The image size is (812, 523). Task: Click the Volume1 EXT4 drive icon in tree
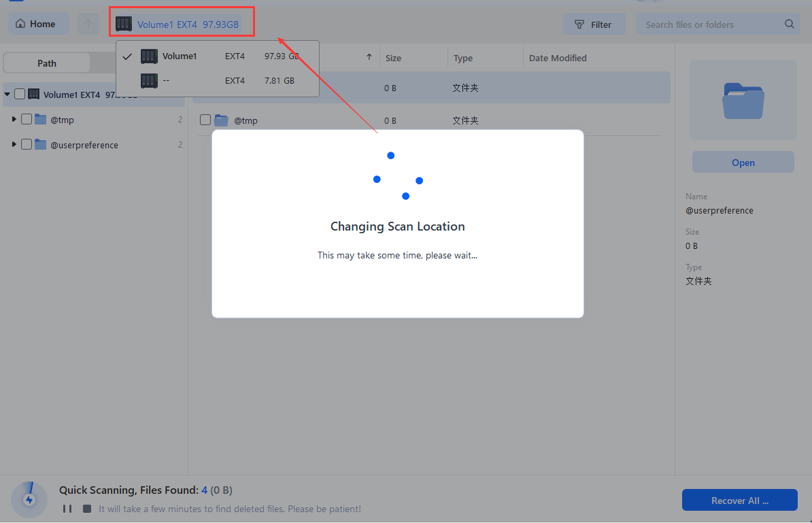tap(33, 94)
